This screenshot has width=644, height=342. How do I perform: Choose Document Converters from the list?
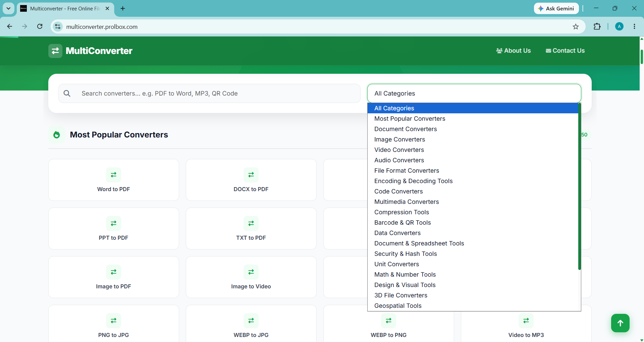pyautogui.click(x=473, y=129)
